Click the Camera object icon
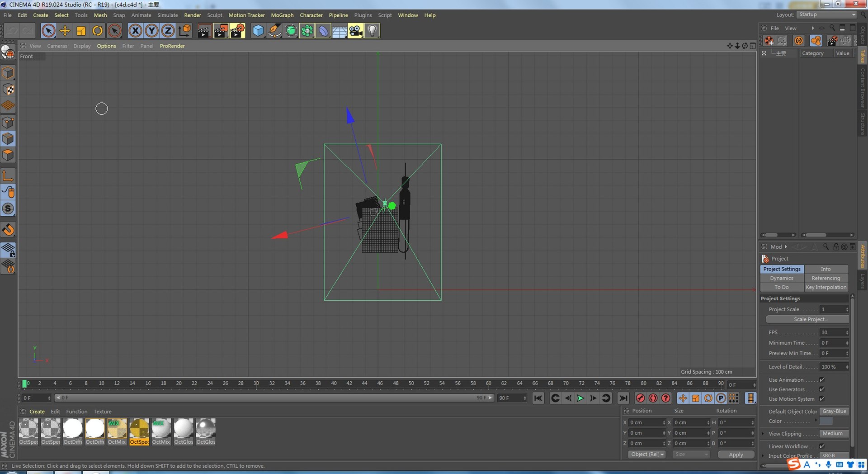The image size is (868, 474). pyautogui.click(x=356, y=31)
